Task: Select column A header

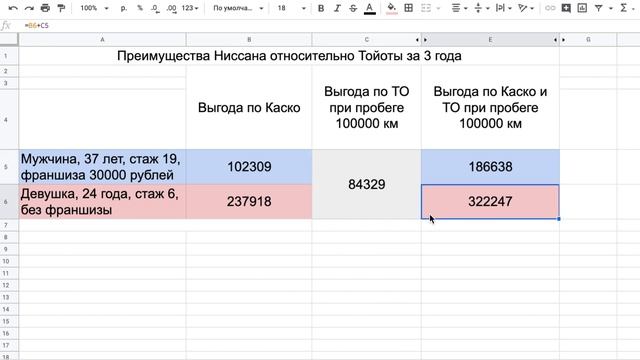Action: pyautogui.click(x=102, y=40)
